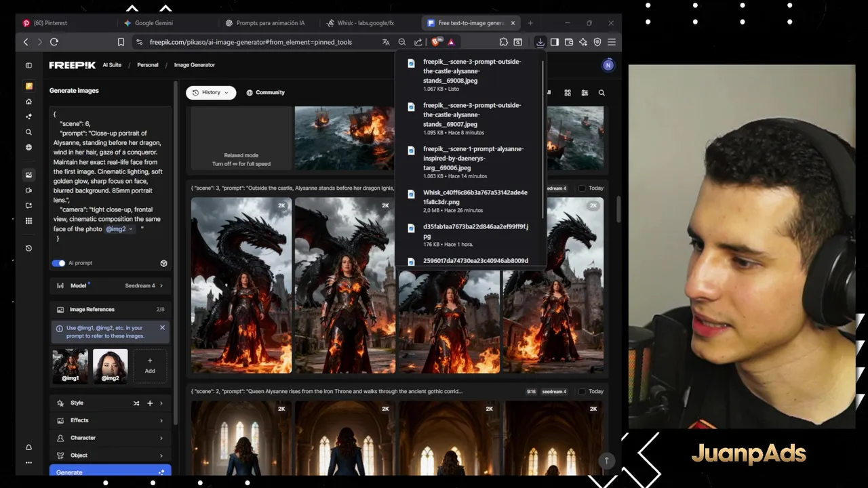
Task: Open the @img2 reference dropdown in prompt
Action: click(x=119, y=229)
